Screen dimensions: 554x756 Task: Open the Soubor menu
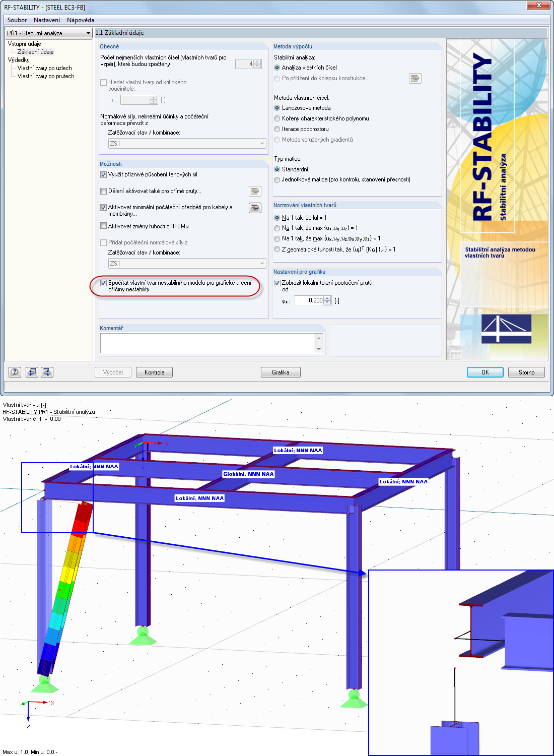17,20
